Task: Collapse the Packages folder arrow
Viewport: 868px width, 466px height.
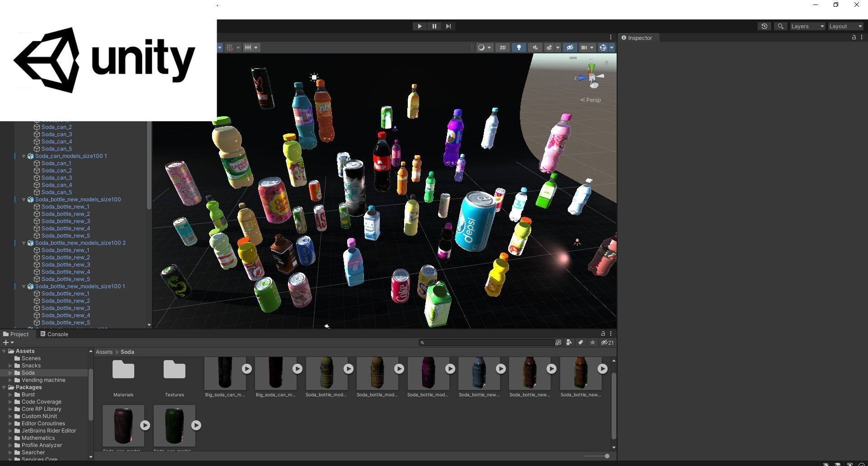Action: pos(4,387)
